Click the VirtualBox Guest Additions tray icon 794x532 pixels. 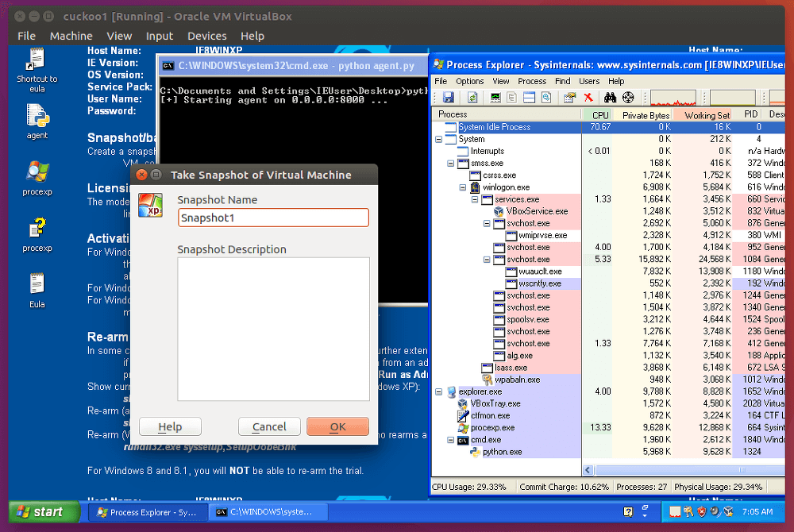click(x=727, y=512)
